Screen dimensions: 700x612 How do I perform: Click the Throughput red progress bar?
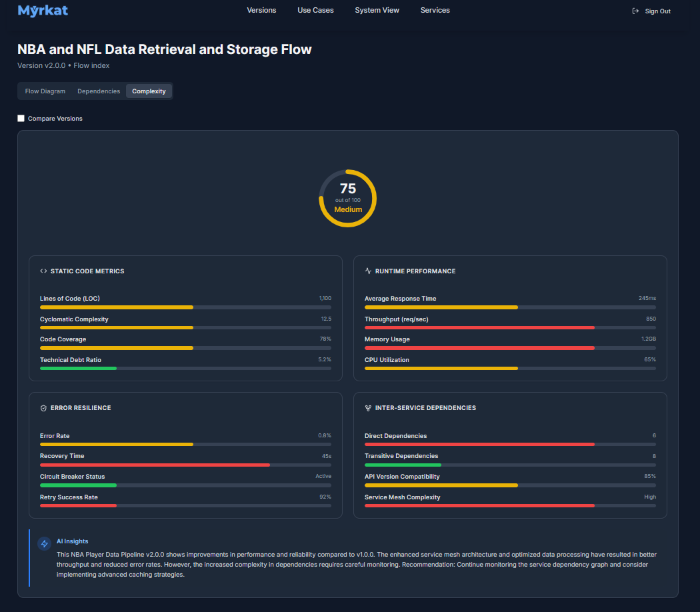tap(510, 328)
